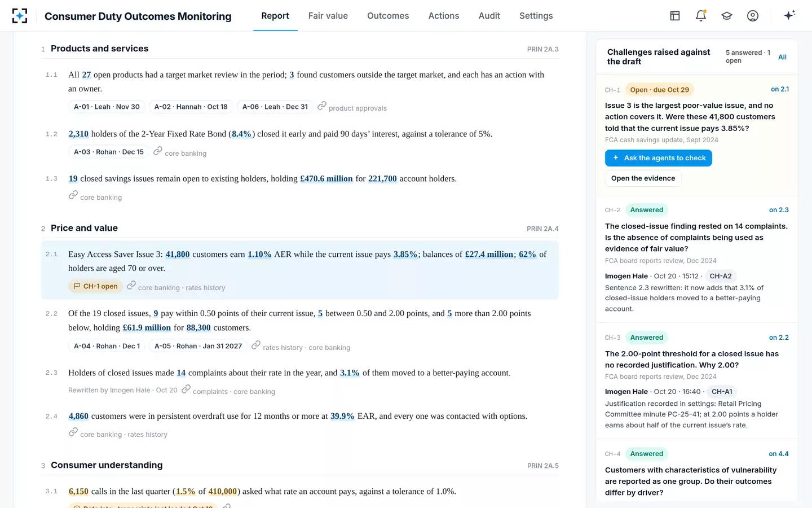Follow the 'on 4.4' link in CH-4
This screenshot has height=508, width=812.
point(779,454)
